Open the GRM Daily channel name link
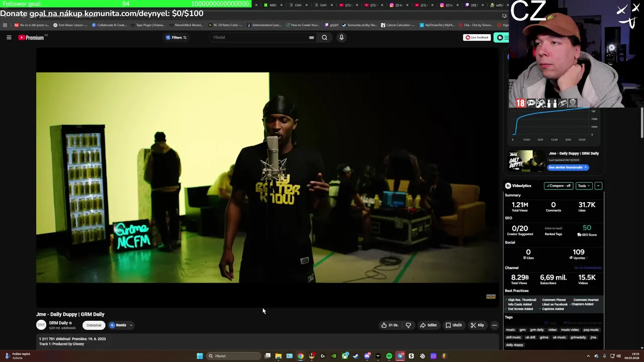This screenshot has width=644, height=362. [58, 323]
